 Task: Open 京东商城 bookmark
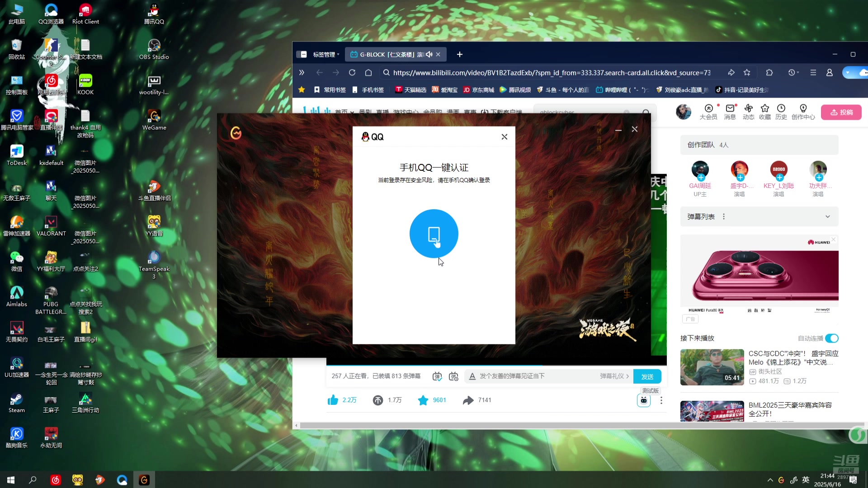(x=478, y=90)
